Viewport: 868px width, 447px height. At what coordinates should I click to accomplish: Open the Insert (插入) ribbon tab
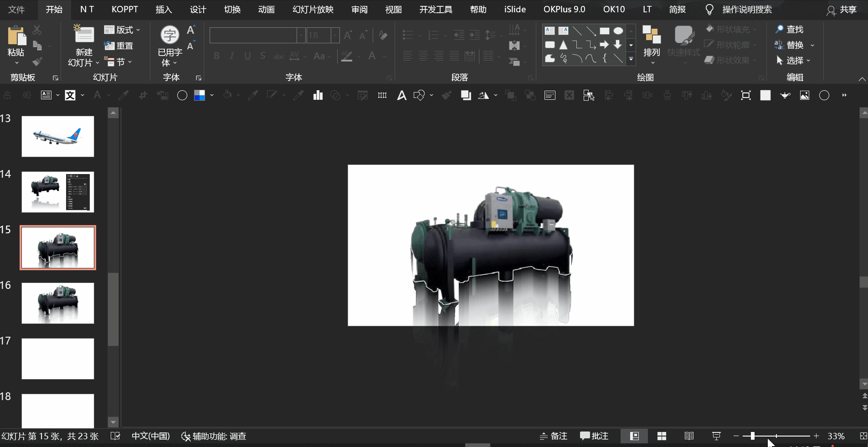(164, 10)
